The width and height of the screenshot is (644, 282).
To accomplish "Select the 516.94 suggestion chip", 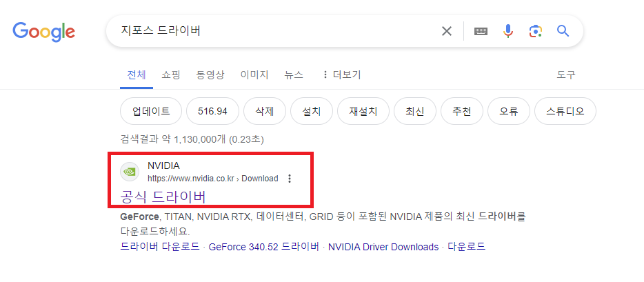I will 212,111.
